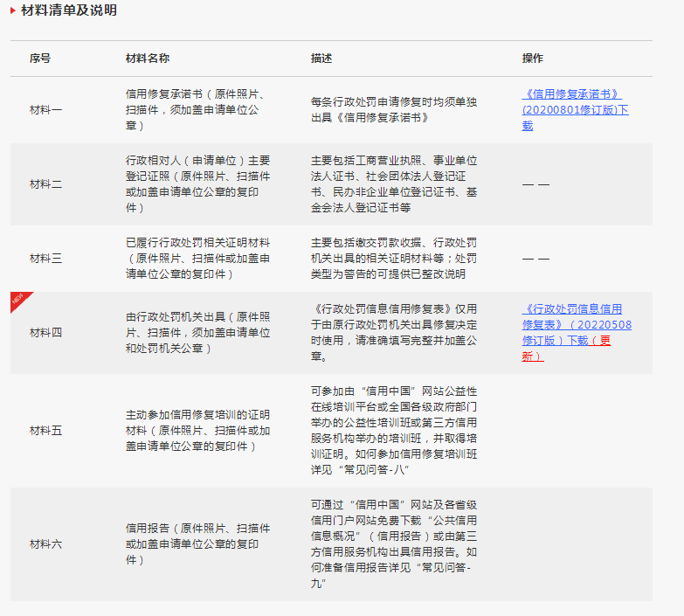Click the 材料六 row label
684x616 pixels.
pos(46,544)
